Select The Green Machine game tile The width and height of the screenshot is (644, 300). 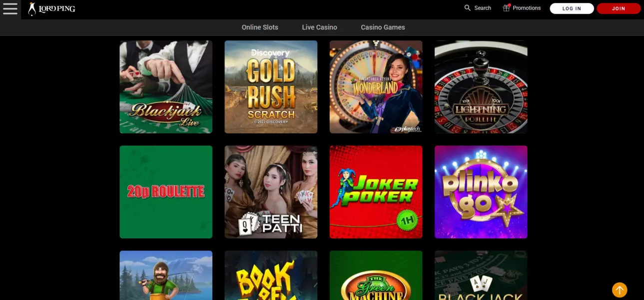(x=376, y=276)
